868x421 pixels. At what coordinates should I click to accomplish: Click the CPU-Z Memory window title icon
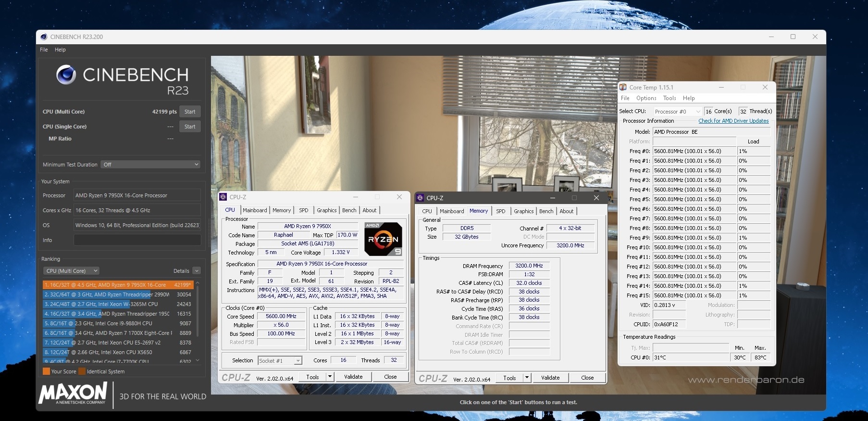420,198
